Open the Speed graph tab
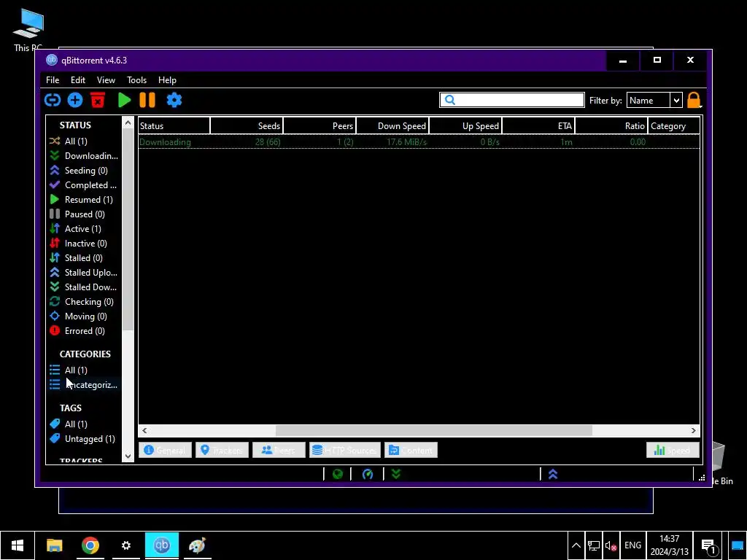Image resolution: width=747 pixels, height=560 pixels. (672, 450)
